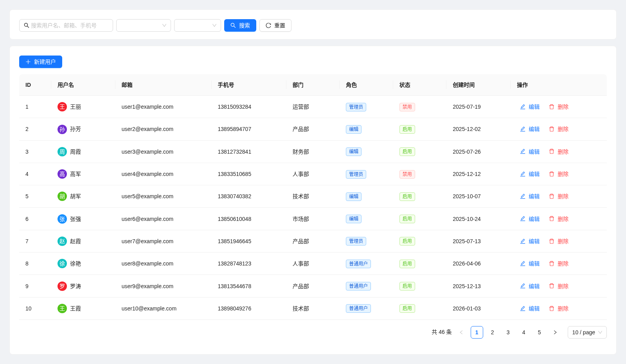The width and height of the screenshot is (626, 364).
Task: Click 编辑 link for 孙芳 row
Action: coord(530,129)
